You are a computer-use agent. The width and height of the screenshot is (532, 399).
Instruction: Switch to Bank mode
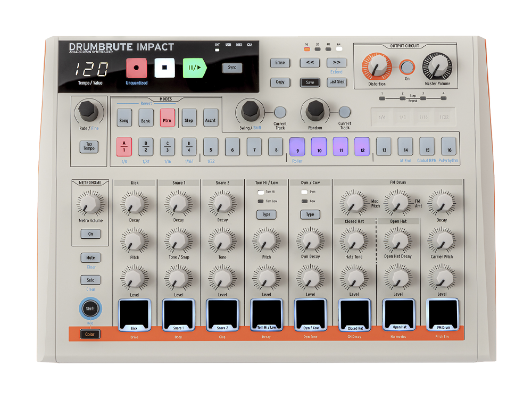tap(146, 120)
